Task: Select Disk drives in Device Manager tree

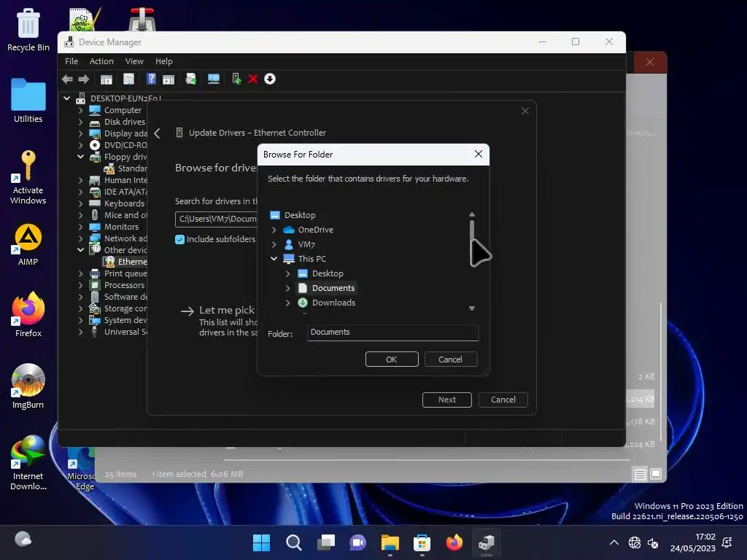Action: (x=124, y=122)
